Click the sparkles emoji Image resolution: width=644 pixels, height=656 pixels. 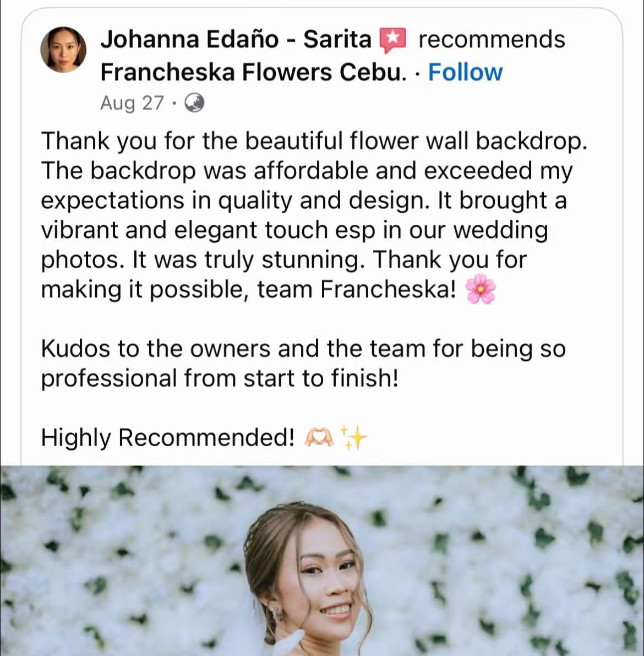[x=353, y=438]
